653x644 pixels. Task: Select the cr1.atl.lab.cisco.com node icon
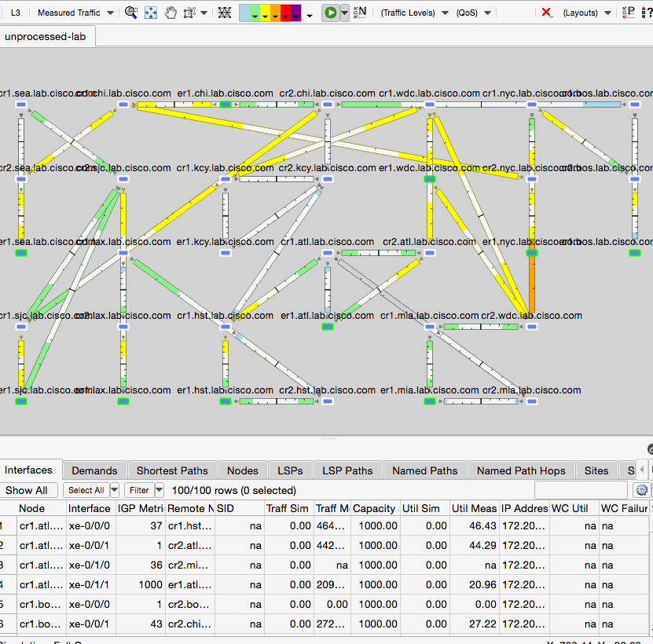328,253
